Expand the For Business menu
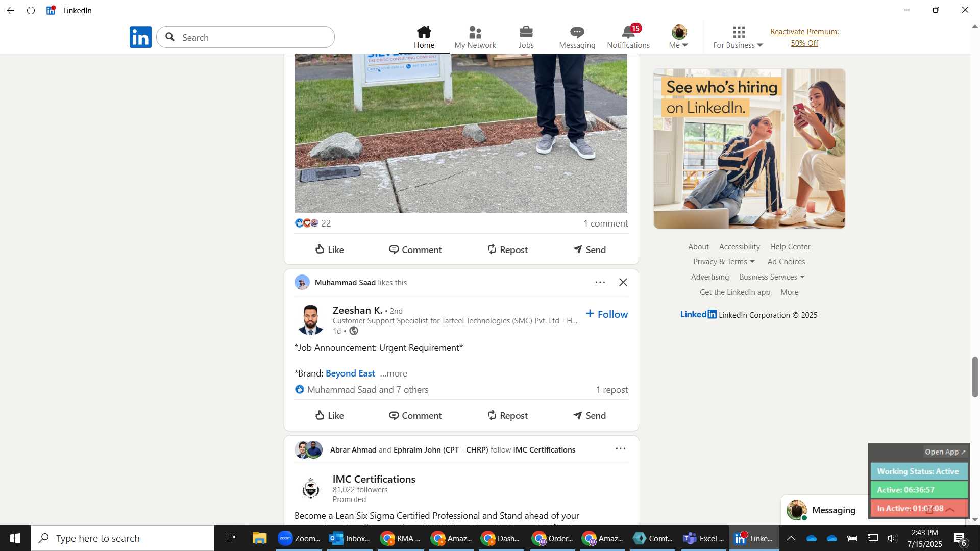 coord(738,37)
